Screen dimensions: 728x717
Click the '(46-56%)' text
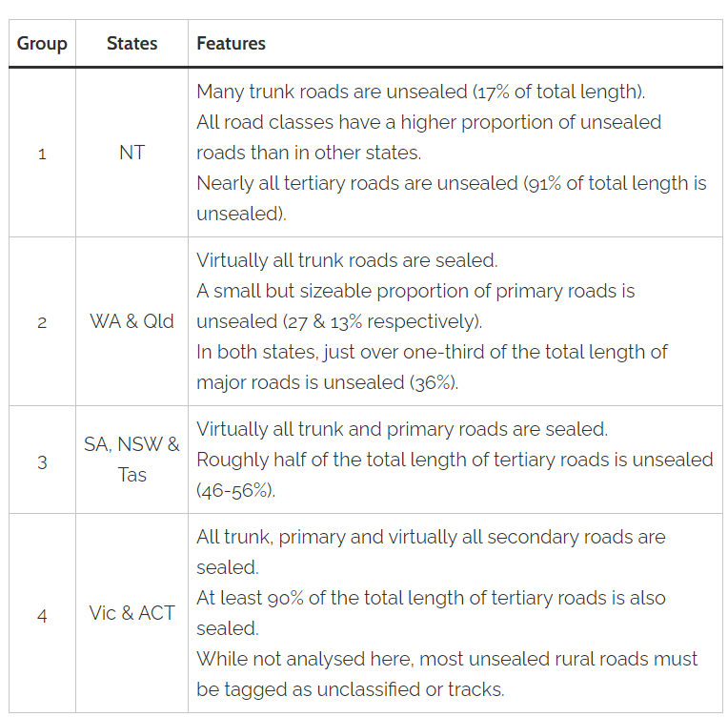pyautogui.click(x=235, y=490)
